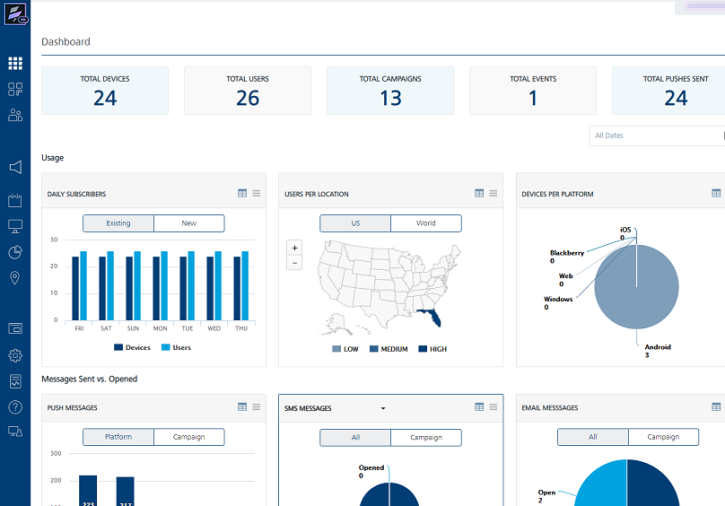Toggle the Users legend color swatch
Viewport: 725px width, 506px height.
pos(166,347)
